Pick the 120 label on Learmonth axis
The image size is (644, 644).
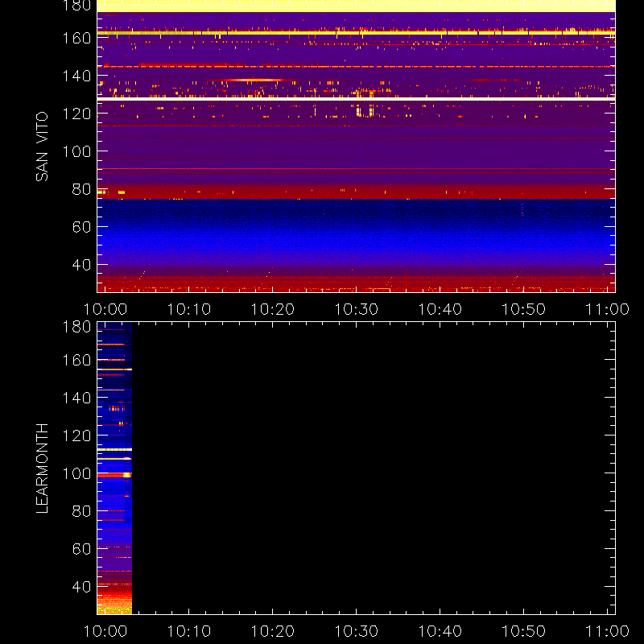pos(76,436)
